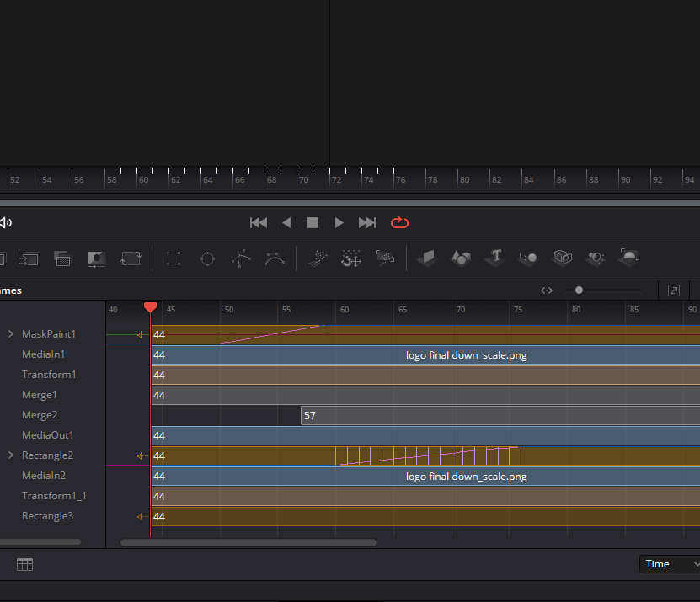The image size is (700, 602).
Task: Open the Time display dropdown
Action: [x=671, y=564]
